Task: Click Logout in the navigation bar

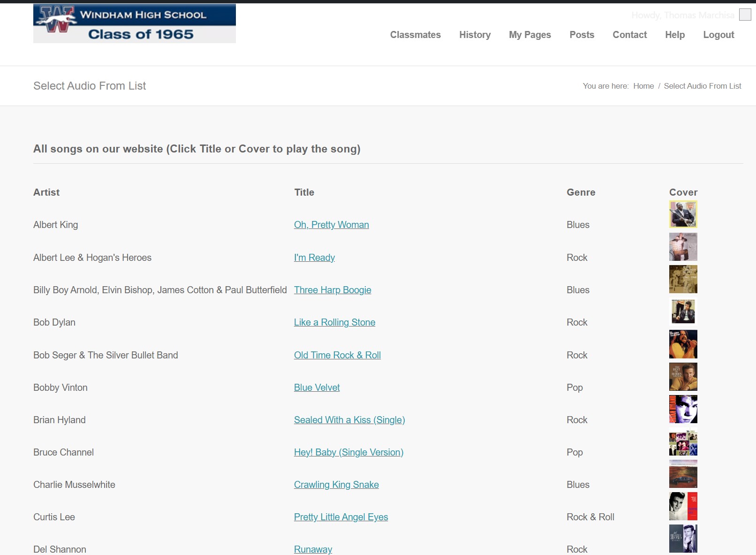Action: [x=718, y=35]
